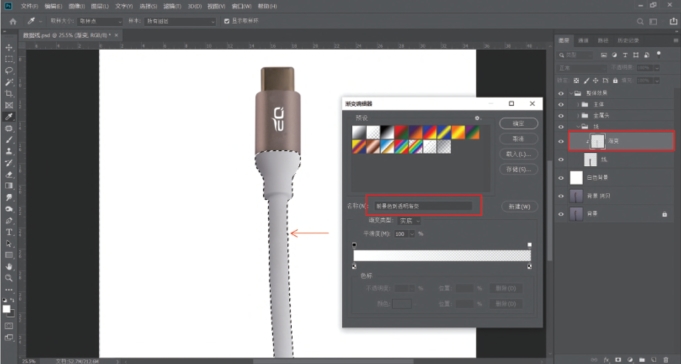Viewport: 681px width, 364px height.
Task: Click the lock all padlock icon
Action: [x=615, y=80]
